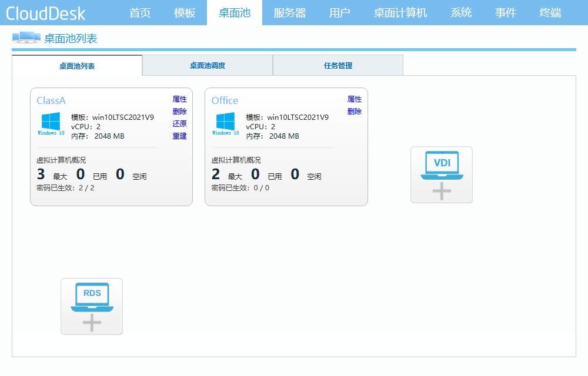Viewport: 588px width, 376px height.
Task: Click the ClassA 虚拟计算机概况 label
Action: coord(61,160)
